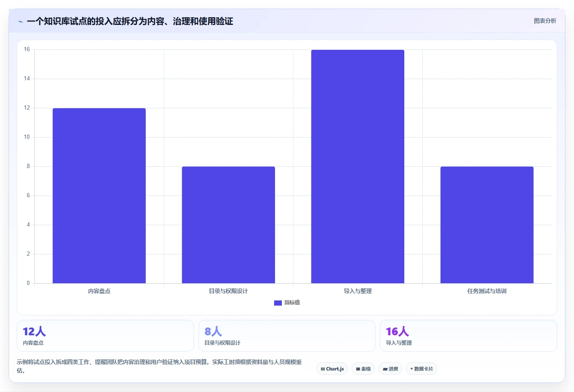Open the 8人 stat card
574x392 pixels.
[287, 336]
